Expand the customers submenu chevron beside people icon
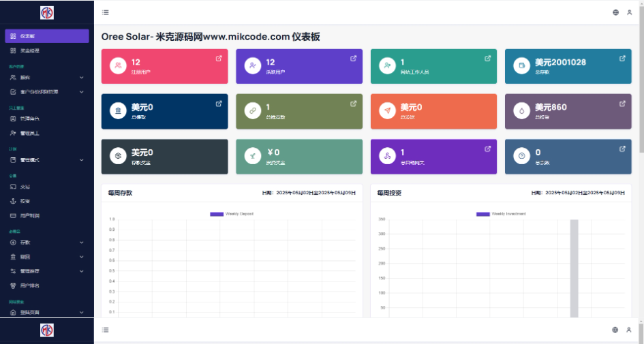 (81, 78)
